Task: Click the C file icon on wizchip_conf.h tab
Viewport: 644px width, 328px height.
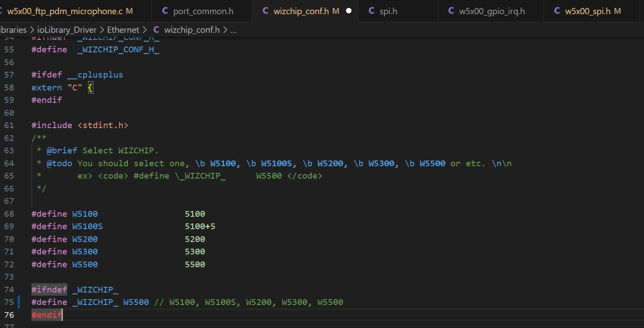Action: tap(266, 11)
